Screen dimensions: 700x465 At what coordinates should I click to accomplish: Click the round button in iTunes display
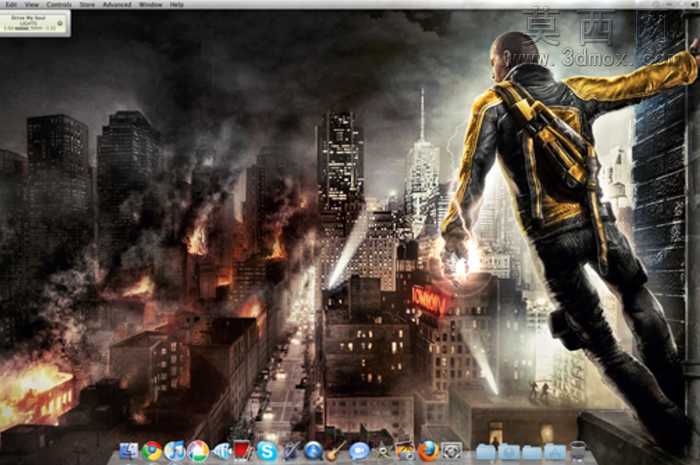click(x=60, y=23)
